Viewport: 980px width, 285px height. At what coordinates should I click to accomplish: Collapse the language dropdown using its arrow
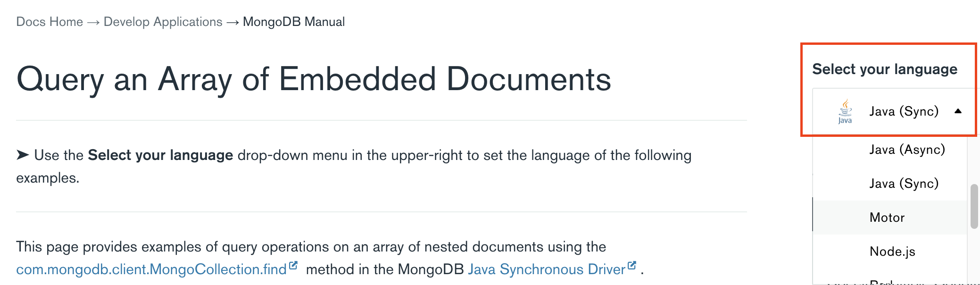coord(958,111)
